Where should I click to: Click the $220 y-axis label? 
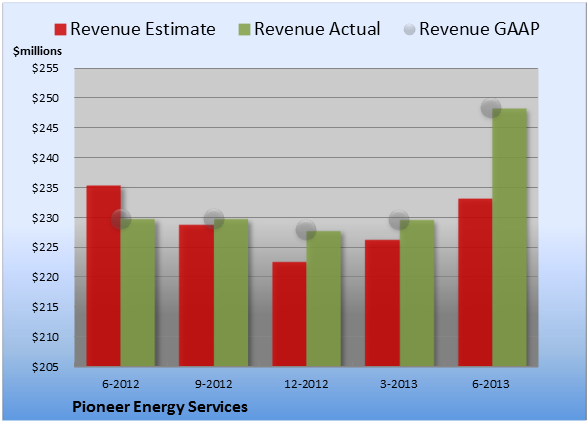(x=45, y=277)
